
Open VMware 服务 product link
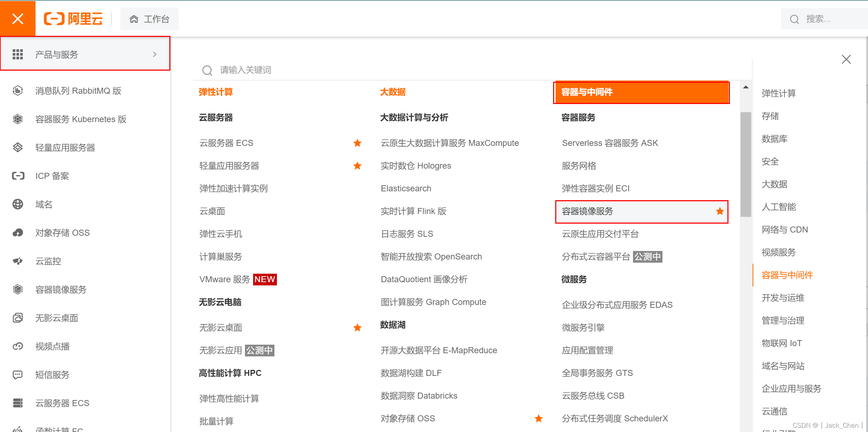click(225, 279)
